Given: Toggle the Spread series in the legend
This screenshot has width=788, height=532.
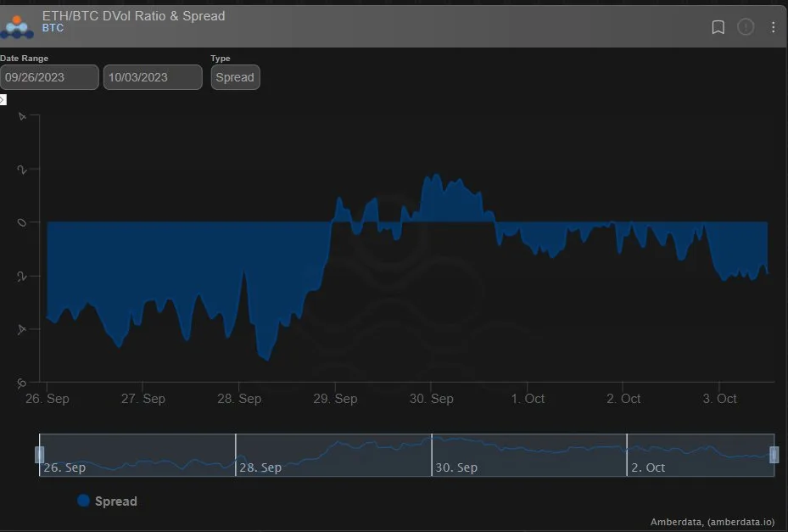Looking at the screenshot, I should [107, 501].
